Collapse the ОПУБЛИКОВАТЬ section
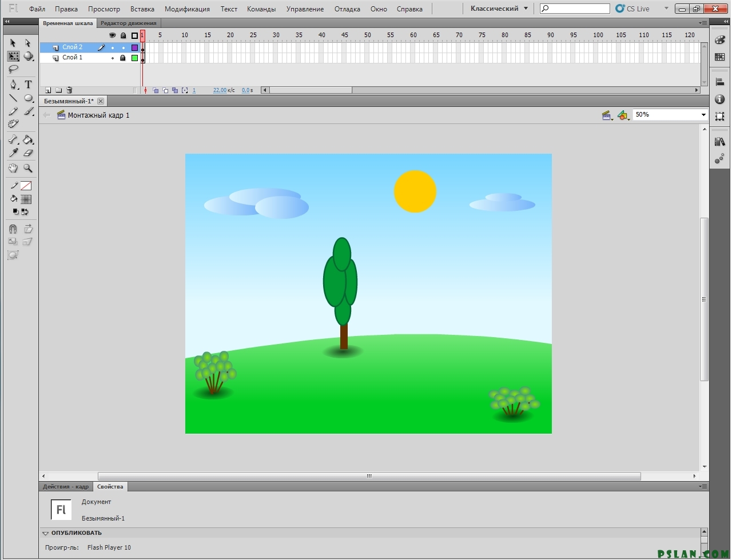The image size is (732, 560). [x=45, y=533]
